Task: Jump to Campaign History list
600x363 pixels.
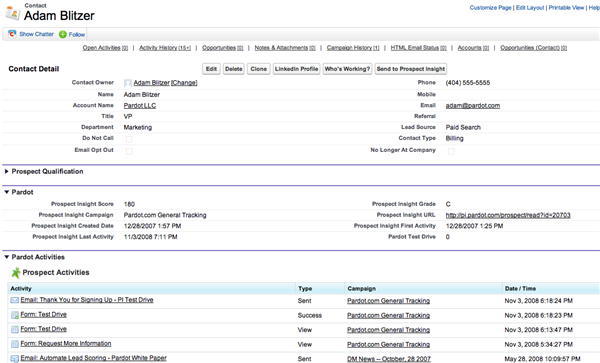Action: point(353,48)
